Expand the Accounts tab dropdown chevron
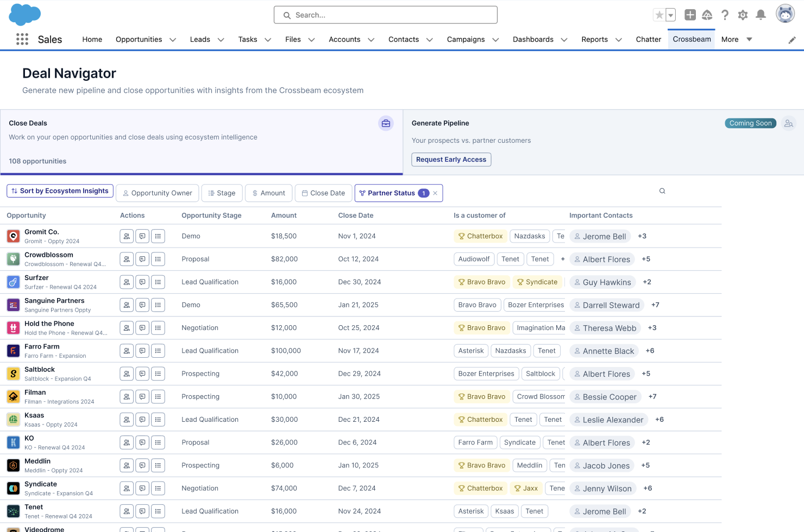The image size is (804, 532). (371, 40)
